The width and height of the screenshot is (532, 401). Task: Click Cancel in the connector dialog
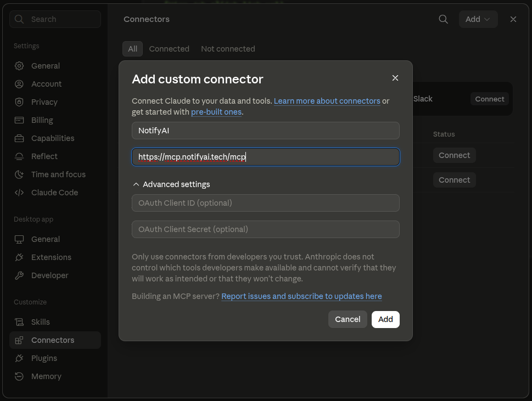348,319
